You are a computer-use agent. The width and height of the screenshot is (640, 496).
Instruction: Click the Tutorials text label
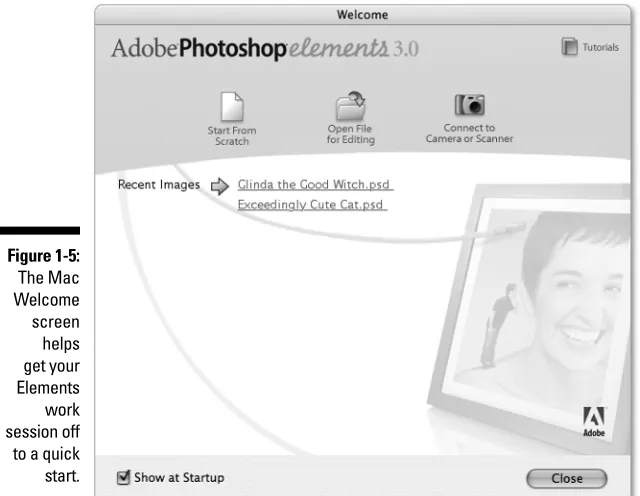(600, 47)
